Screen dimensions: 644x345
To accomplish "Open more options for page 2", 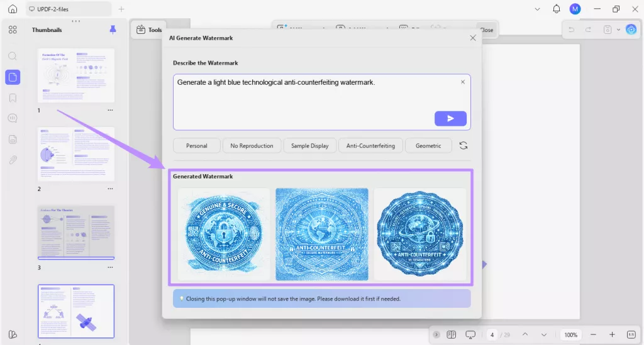I will click(x=110, y=189).
